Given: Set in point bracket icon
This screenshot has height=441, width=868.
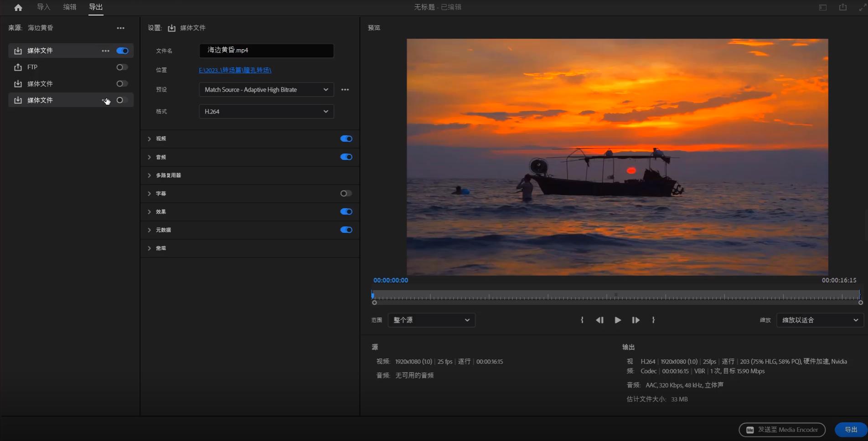Looking at the screenshot, I should coord(582,320).
